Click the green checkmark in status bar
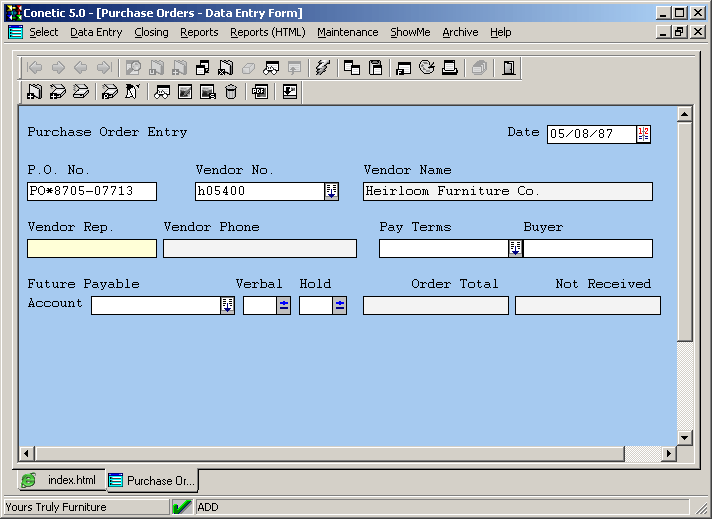Image resolution: width=712 pixels, height=519 pixels. tap(182, 507)
